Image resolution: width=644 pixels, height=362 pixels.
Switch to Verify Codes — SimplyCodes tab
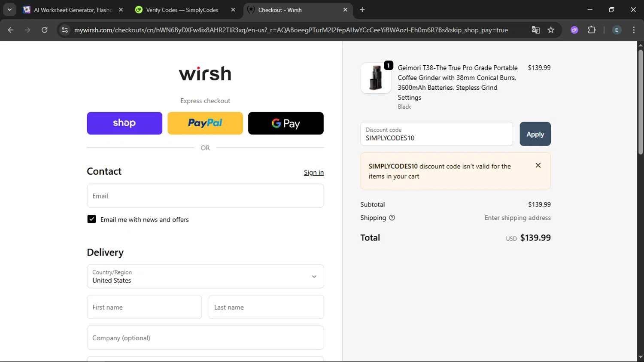[182, 10]
